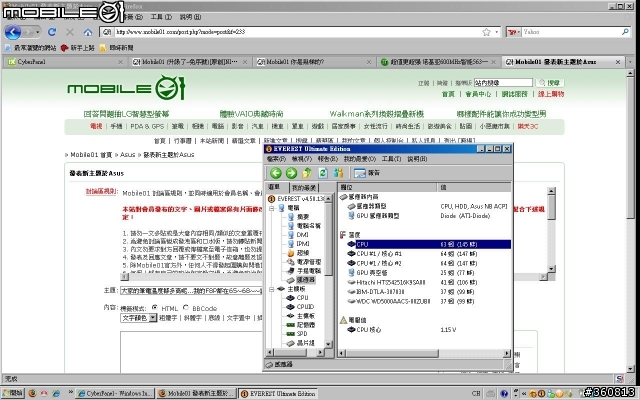Bookmark this page with the star icon
The height and width of the screenshot is (400, 640).
coord(486,32)
